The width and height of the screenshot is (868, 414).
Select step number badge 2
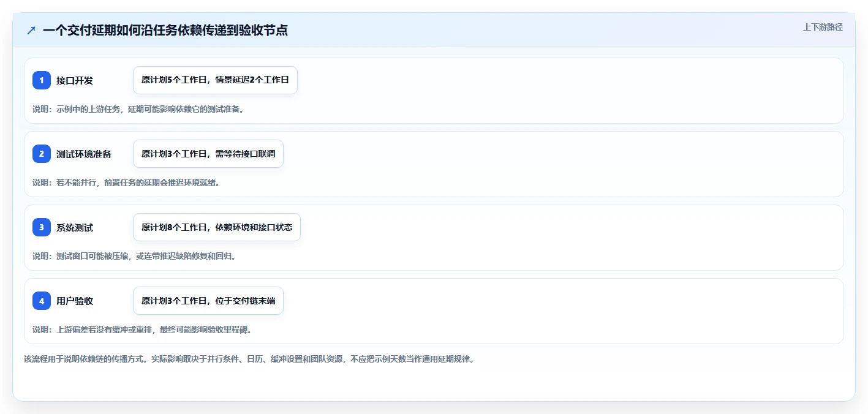[x=42, y=154]
